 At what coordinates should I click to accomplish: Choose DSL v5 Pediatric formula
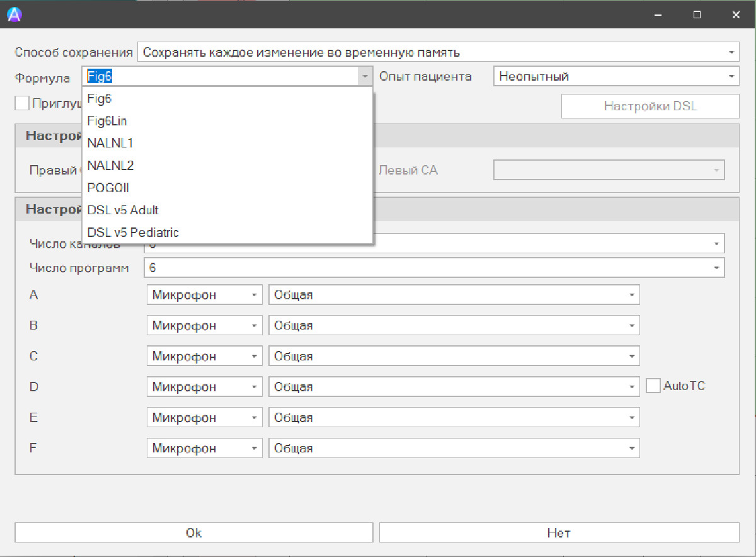pyautogui.click(x=228, y=233)
